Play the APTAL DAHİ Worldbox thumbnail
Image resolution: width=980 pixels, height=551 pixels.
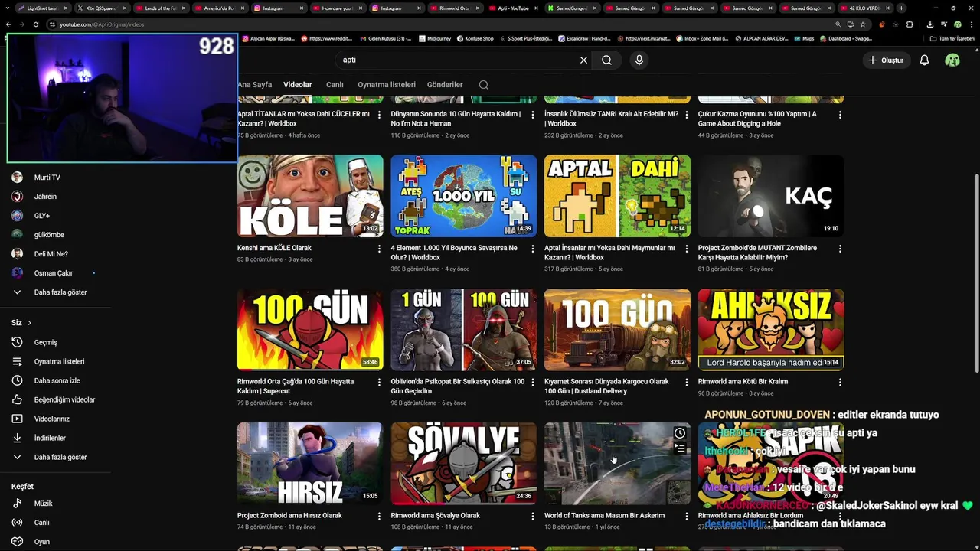(617, 196)
